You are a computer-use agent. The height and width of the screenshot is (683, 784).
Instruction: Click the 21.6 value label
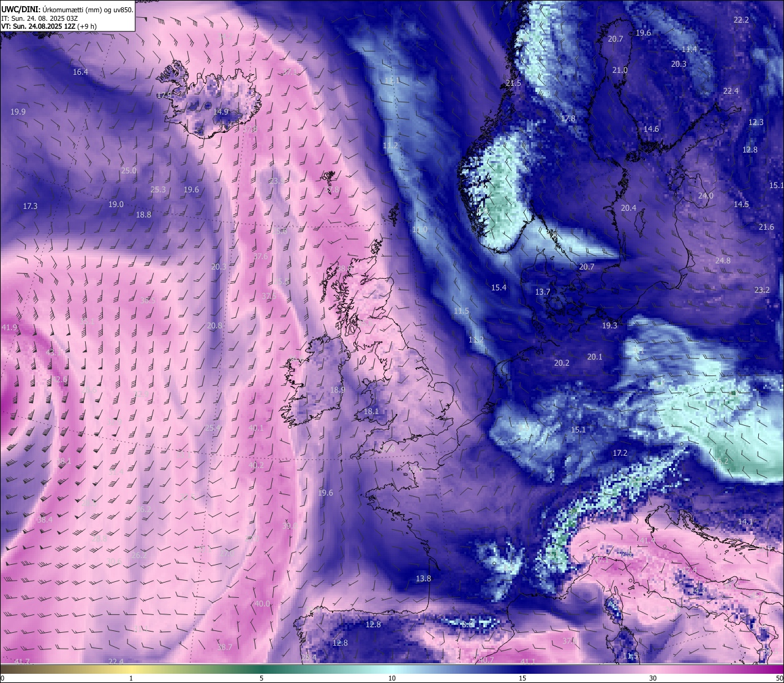pyautogui.click(x=766, y=227)
